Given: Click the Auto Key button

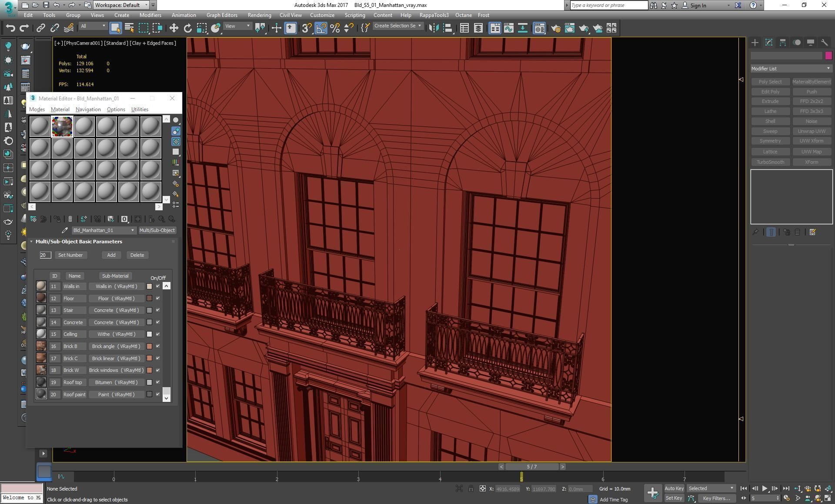Looking at the screenshot, I should coord(674,489).
